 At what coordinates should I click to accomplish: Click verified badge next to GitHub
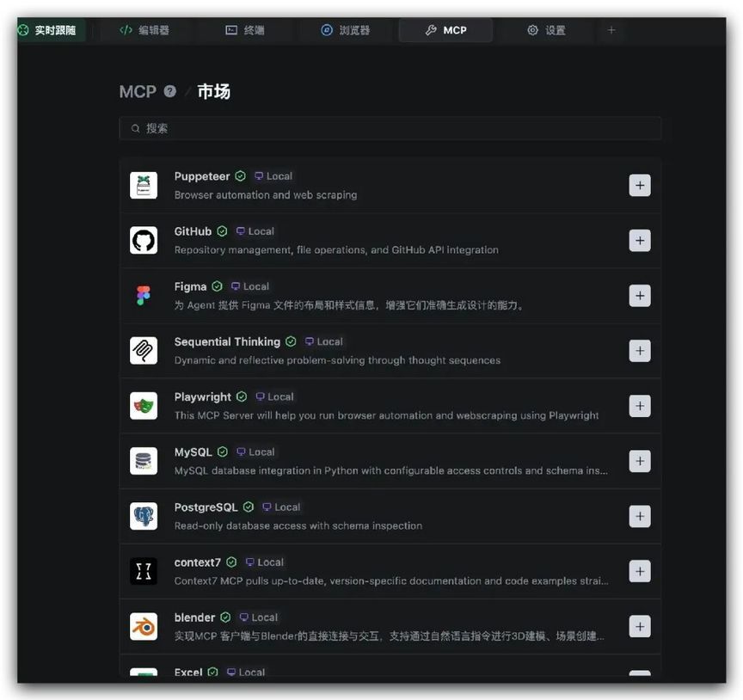tap(222, 231)
